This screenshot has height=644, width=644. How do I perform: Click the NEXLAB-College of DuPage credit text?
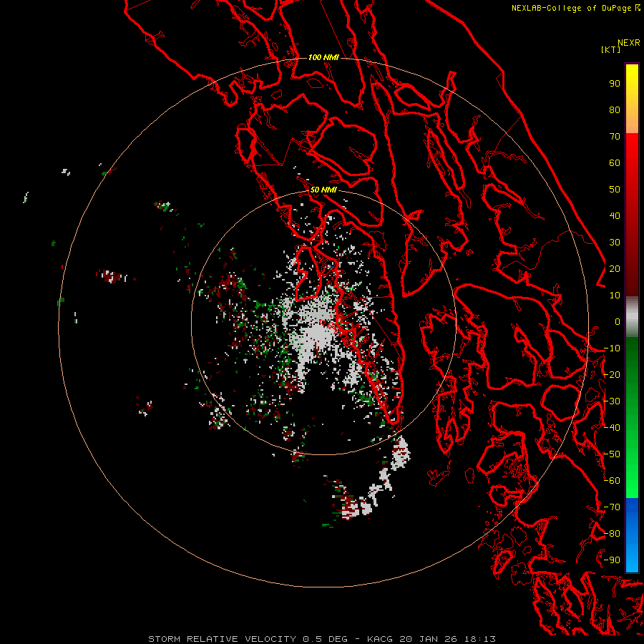tap(576, 8)
